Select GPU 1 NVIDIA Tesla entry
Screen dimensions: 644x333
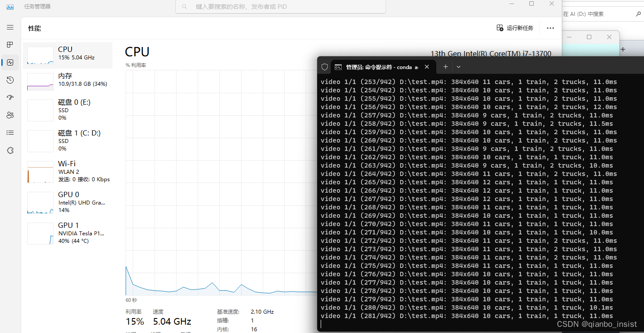pos(68,233)
